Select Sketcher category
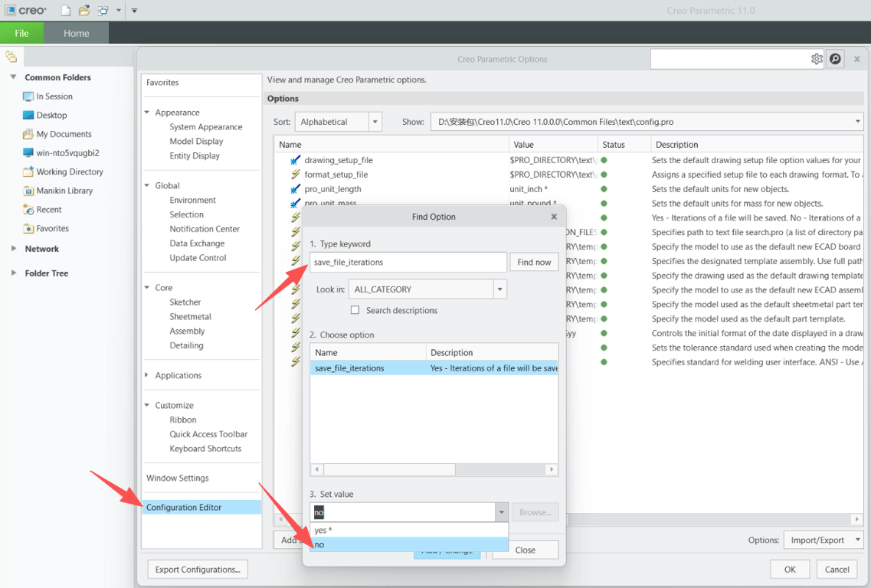871x588 pixels. (185, 302)
